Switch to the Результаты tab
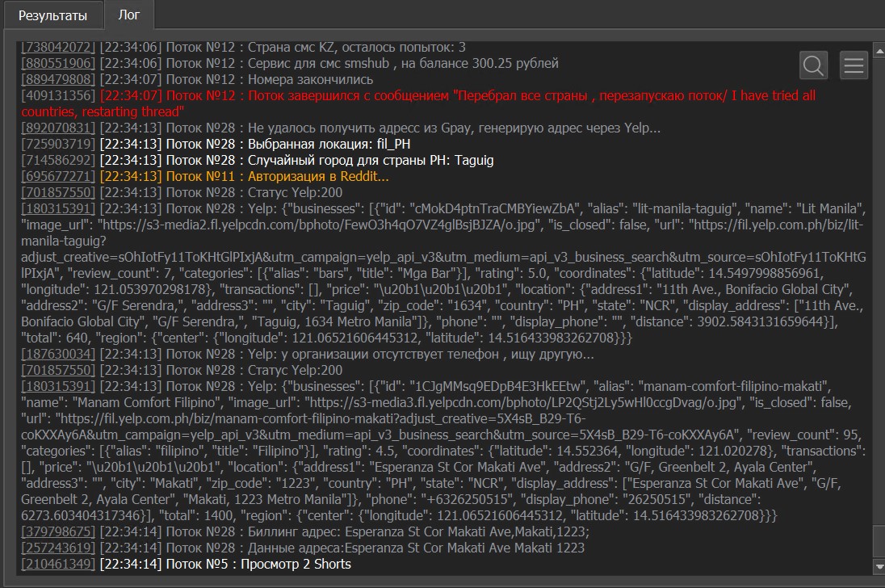Viewport: 885px width, 588px height. click(52, 15)
